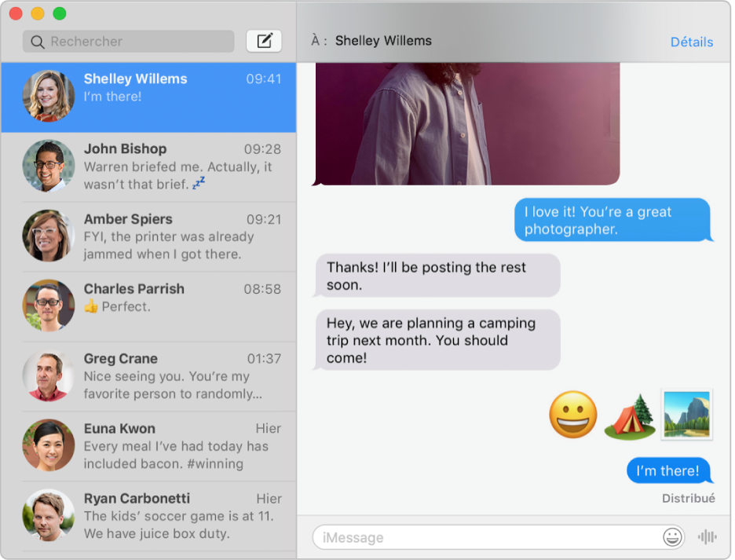Click the "I'm there!" preview under Shelley Willems
Screen dimensions: 735x560
point(112,97)
